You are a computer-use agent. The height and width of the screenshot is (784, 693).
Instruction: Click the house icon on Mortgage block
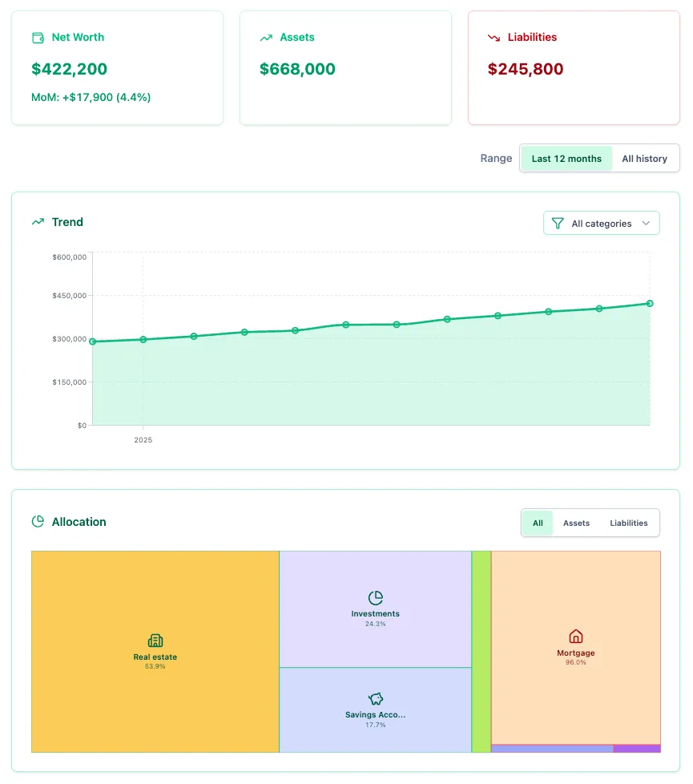(x=575, y=636)
